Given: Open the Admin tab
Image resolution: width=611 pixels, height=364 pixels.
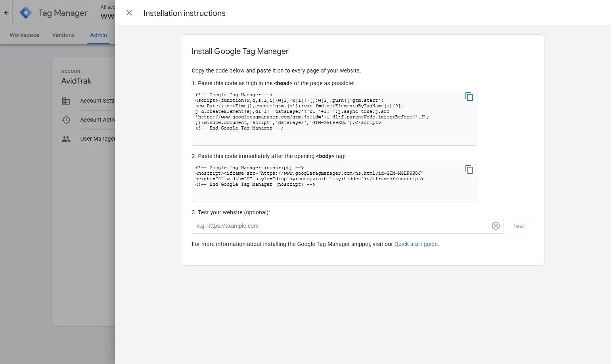Looking at the screenshot, I should pyautogui.click(x=98, y=35).
